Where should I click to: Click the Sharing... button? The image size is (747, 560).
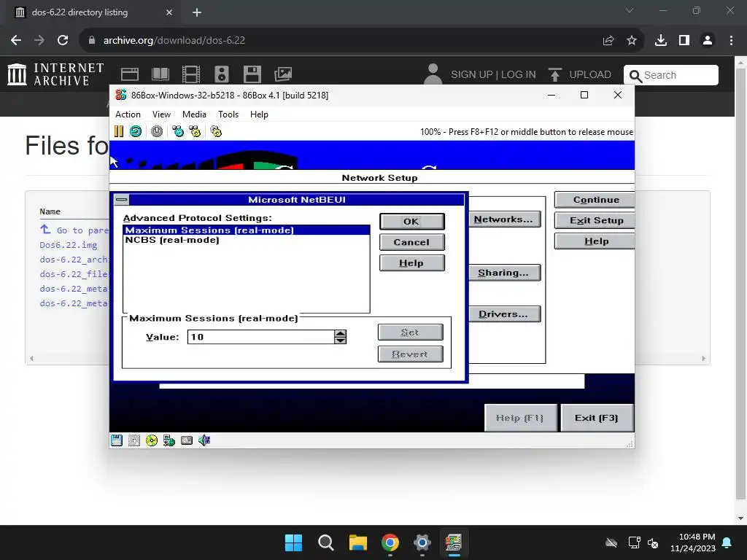pos(504,273)
